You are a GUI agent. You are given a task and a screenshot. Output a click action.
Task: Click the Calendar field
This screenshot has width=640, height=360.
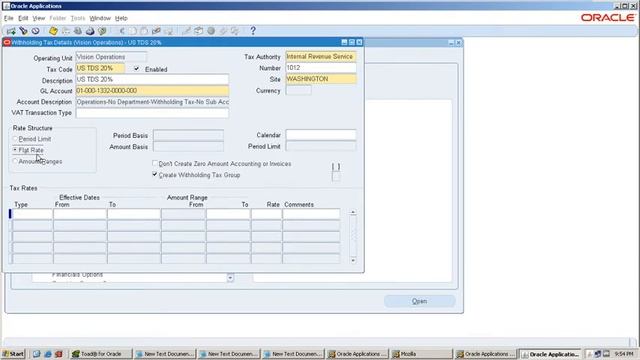tap(321, 135)
